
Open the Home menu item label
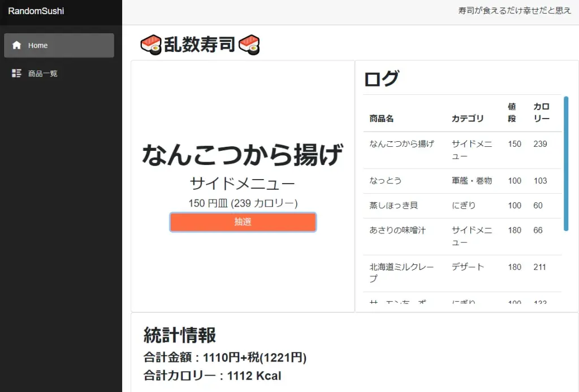tap(38, 45)
